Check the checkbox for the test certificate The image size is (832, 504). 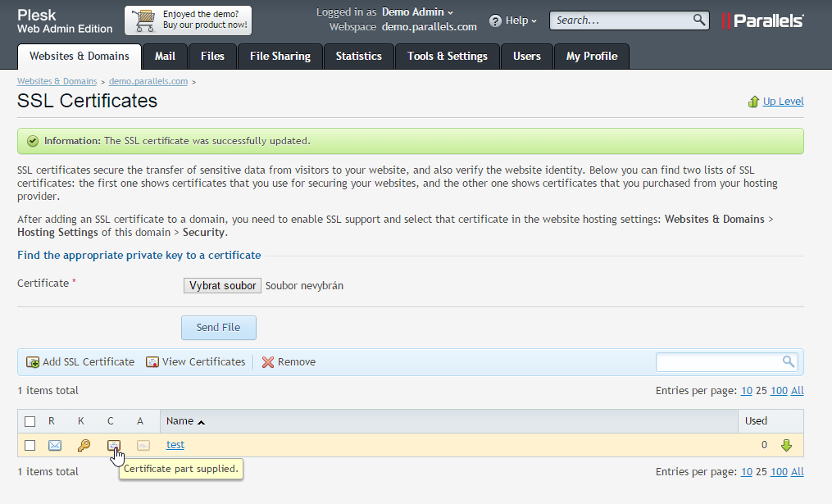[x=30, y=445]
